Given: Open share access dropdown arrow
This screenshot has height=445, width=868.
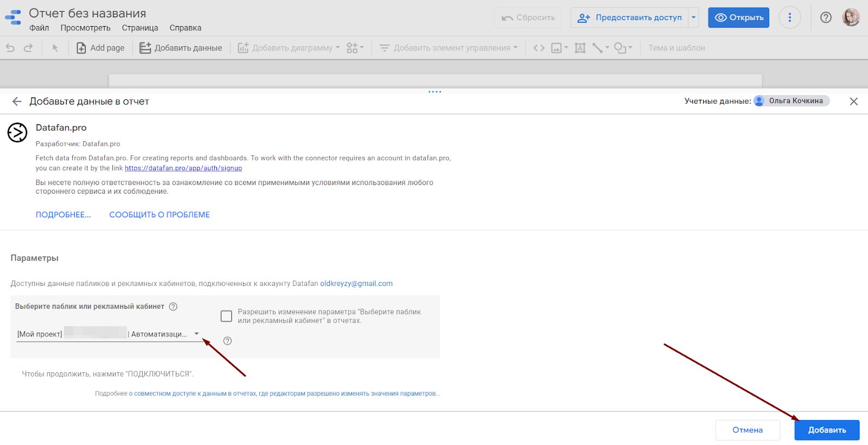Looking at the screenshot, I should coord(693,17).
